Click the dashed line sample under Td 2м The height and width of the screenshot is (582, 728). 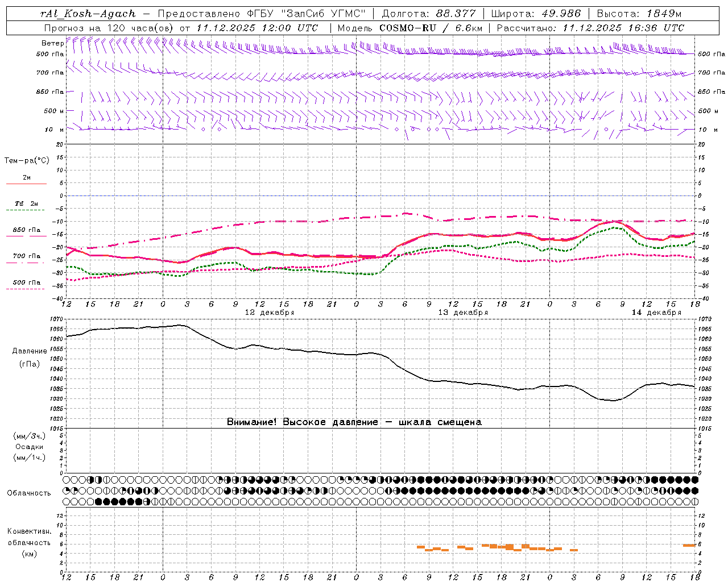pyautogui.click(x=25, y=210)
